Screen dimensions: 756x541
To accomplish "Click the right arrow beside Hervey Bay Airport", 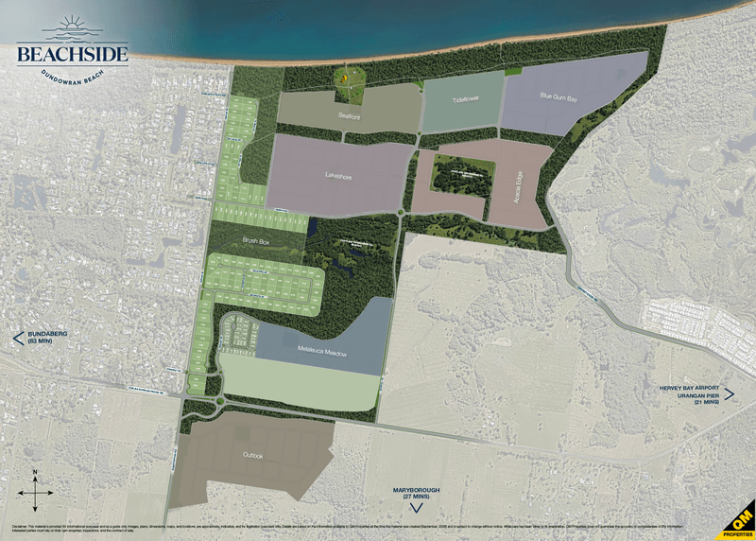I will tap(729, 394).
